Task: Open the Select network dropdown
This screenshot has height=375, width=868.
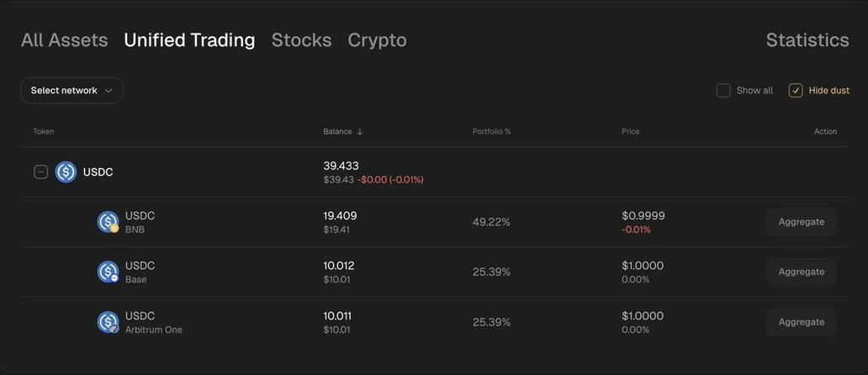Action: (71, 91)
